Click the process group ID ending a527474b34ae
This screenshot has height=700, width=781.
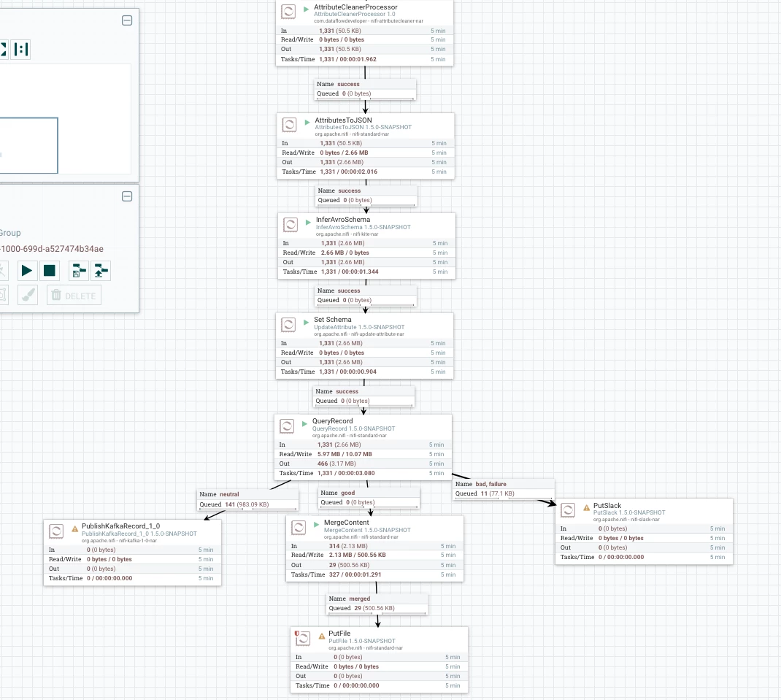(52, 249)
